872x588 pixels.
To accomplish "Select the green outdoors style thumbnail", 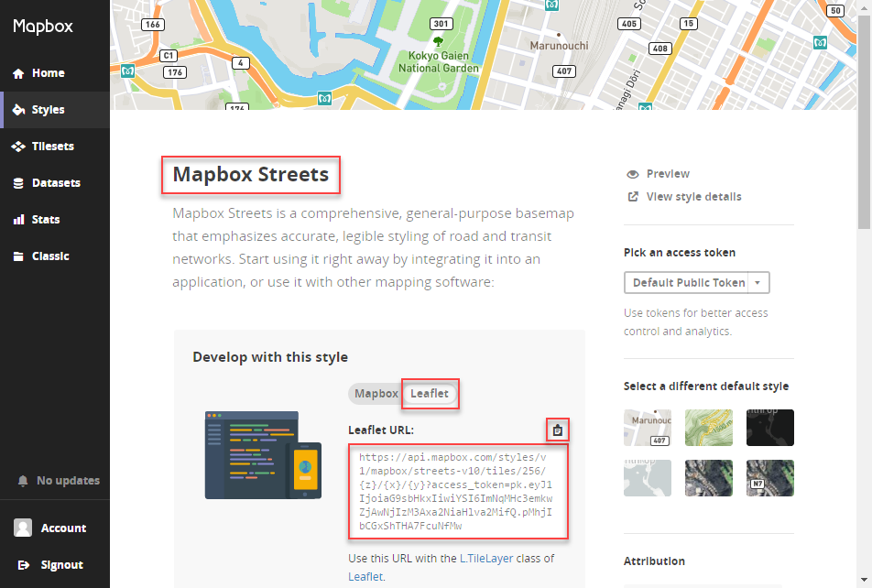I will pyautogui.click(x=708, y=428).
